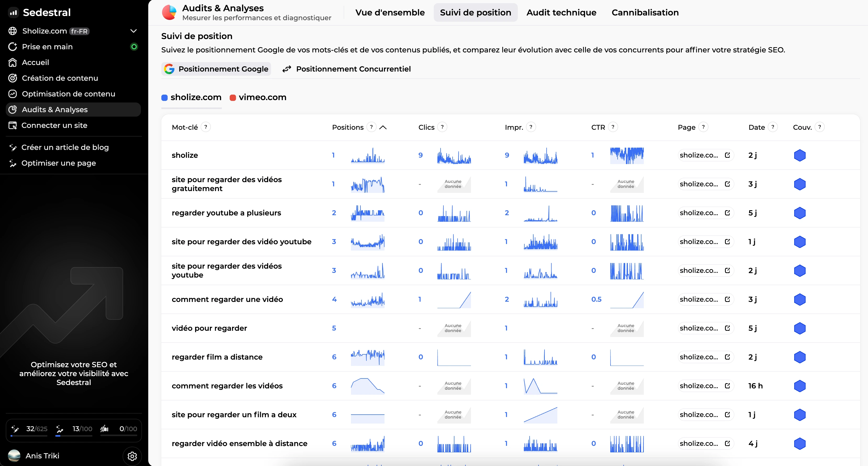Select Positionnement Concurrentiel sub-tab
868x466 pixels.
pos(347,69)
